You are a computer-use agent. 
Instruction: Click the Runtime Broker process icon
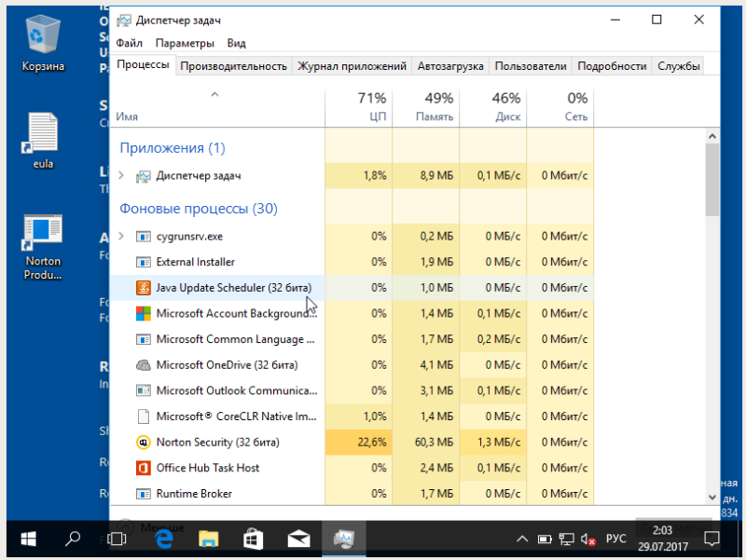pos(144,494)
